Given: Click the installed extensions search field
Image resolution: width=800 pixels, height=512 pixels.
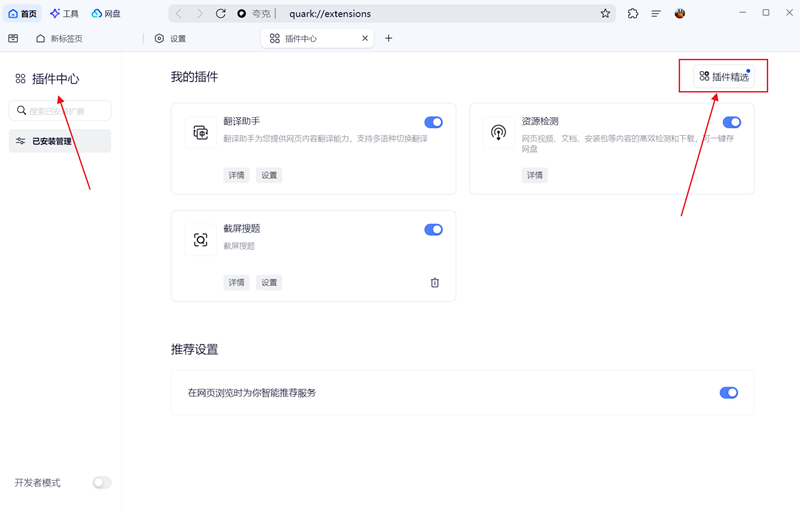Looking at the screenshot, I should tap(60, 111).
